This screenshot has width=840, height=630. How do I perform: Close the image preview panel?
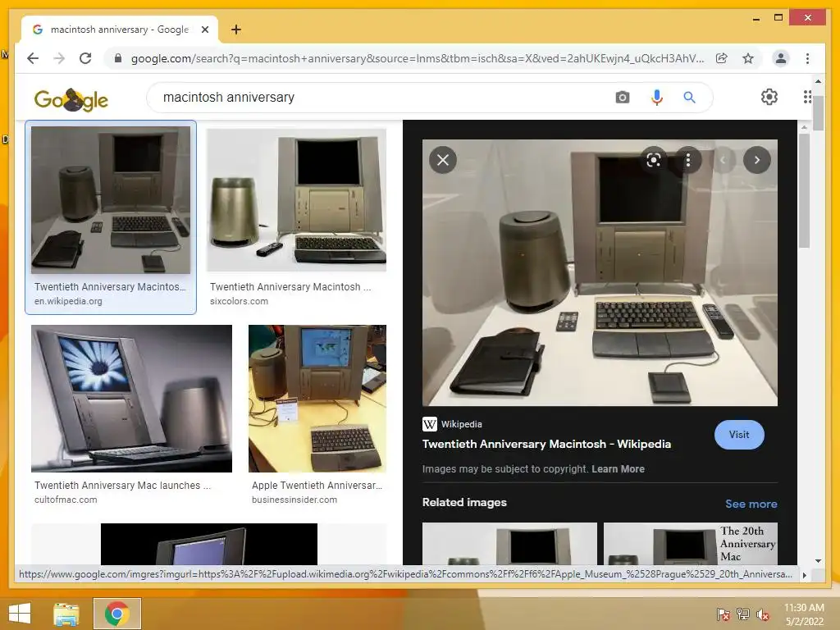click(x=443, y=160)
